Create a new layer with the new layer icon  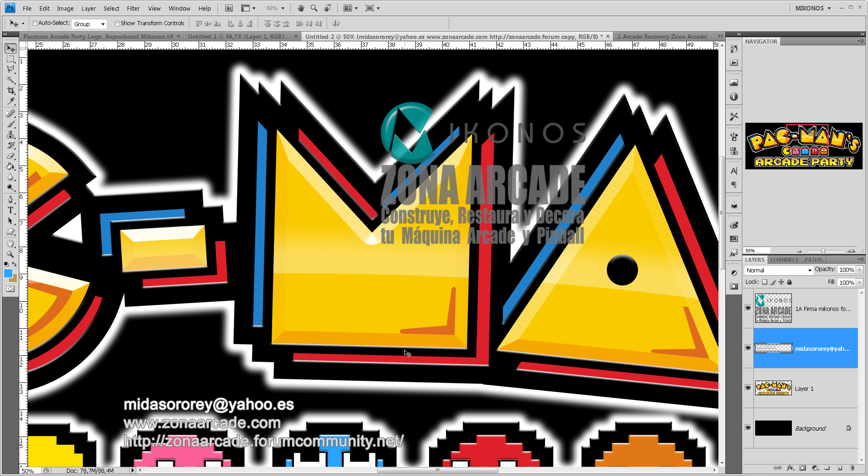(x=840, y=468)
